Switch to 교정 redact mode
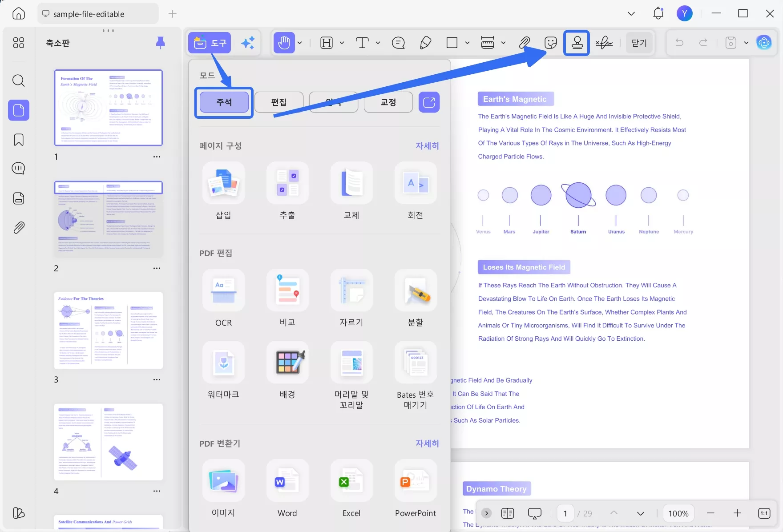783x532 pixels. point(388,102)
